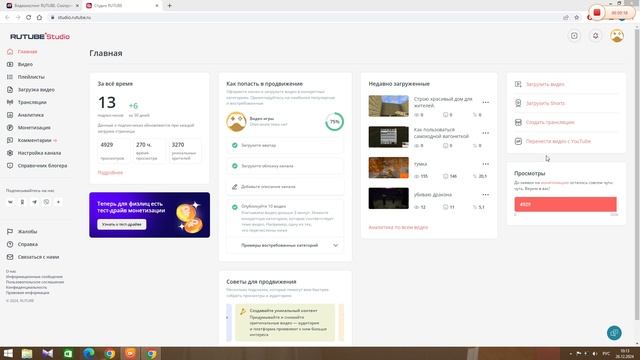Click the Справка help icon
This screenshot has width=640, height=360.
[10, 244]
